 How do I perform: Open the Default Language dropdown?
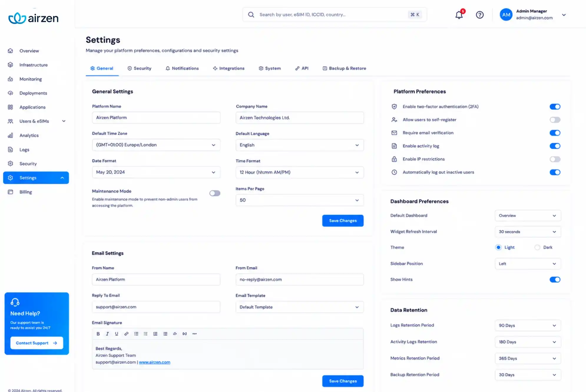point(299,145)
